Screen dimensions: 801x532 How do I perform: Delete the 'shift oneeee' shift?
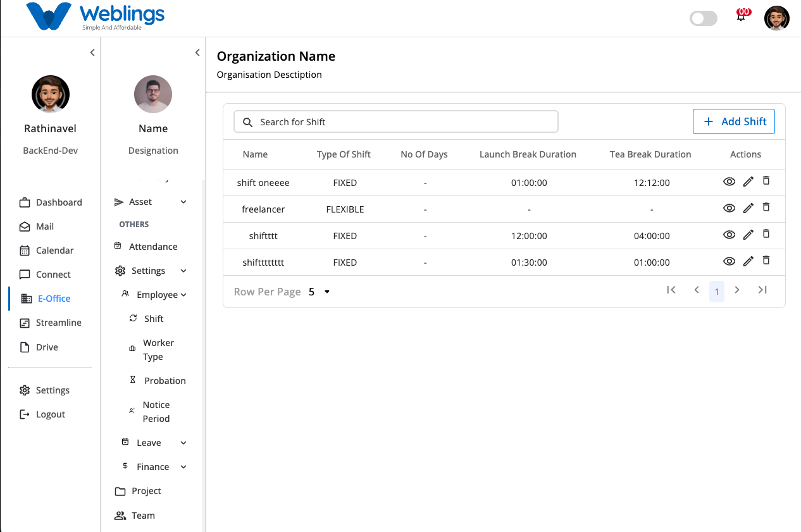click(x=766, y=181)
